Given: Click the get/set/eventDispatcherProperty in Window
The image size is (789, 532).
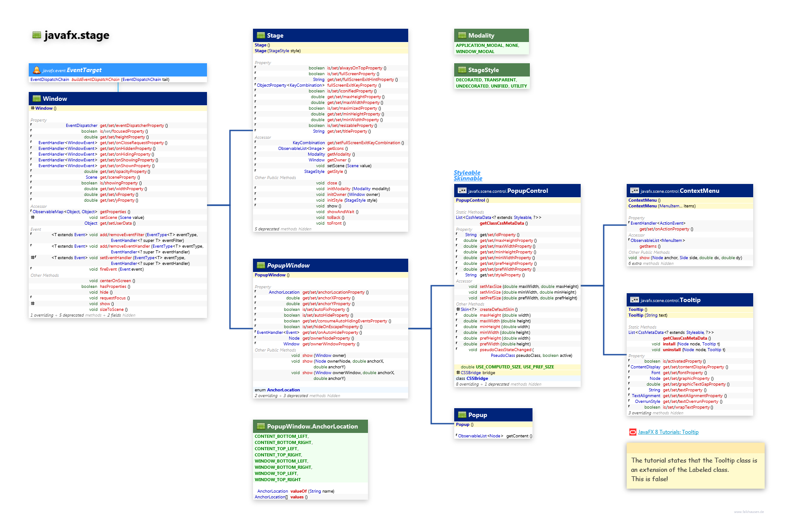Looking at the screenshot, I should [x=132, y=126].
